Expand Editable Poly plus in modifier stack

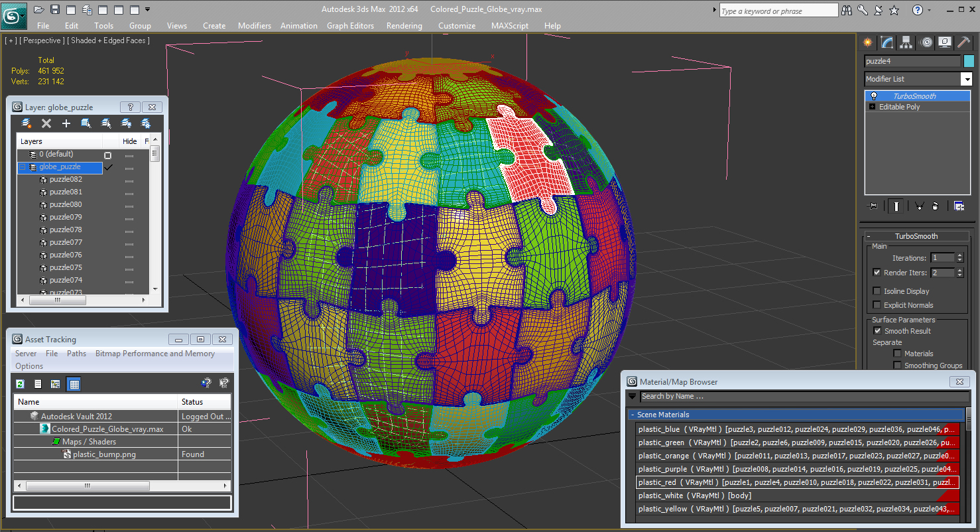pyautogui.click(x=872, y=107)
